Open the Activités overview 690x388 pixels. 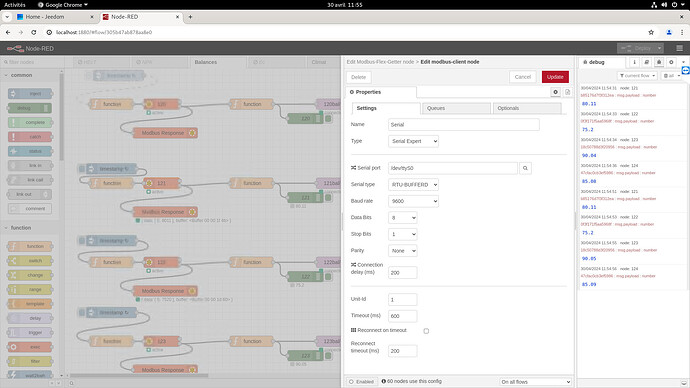point(15,5)
